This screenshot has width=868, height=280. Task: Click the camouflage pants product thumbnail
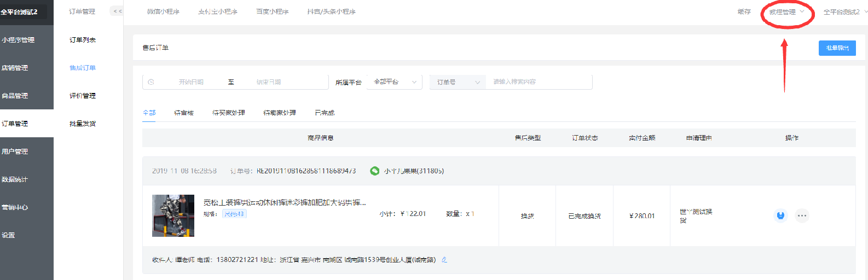pyautogui.click(x=173, y=215)
